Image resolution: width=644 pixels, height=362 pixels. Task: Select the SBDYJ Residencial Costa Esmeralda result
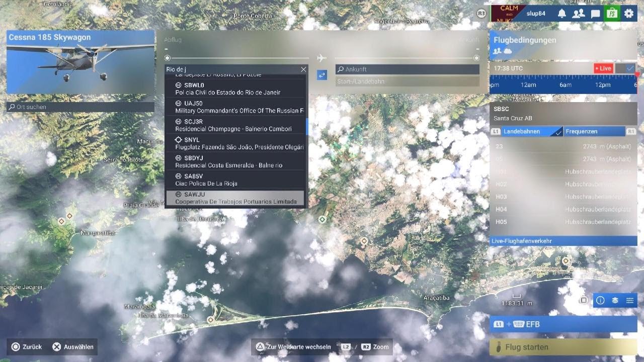pos(235,161)
